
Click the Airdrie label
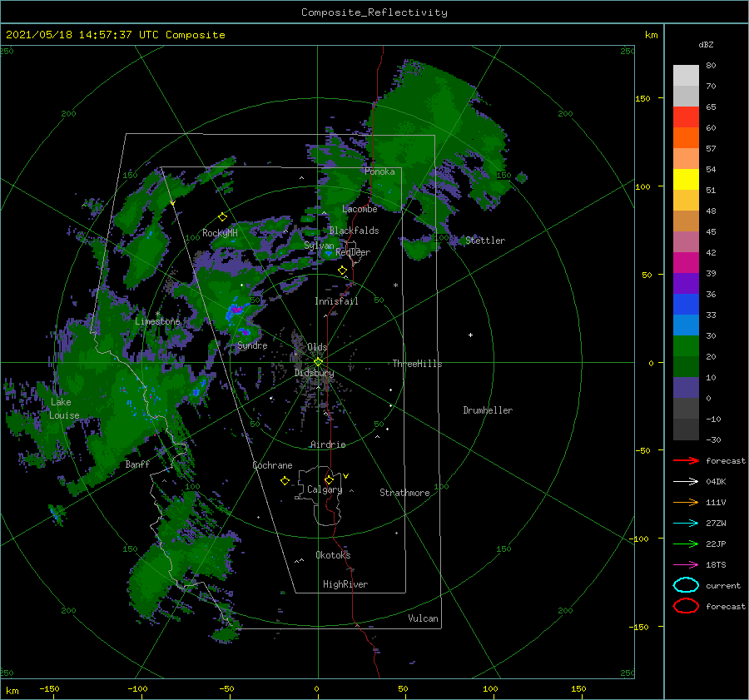pyautogui.click(x=328, y=444)
